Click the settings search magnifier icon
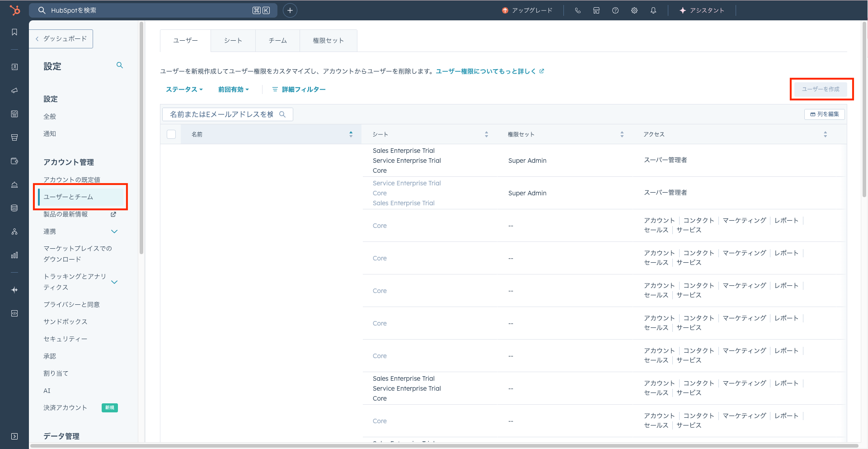Image resolution: width=868 pixels, height=449 pixels. (x=120, y=66)
